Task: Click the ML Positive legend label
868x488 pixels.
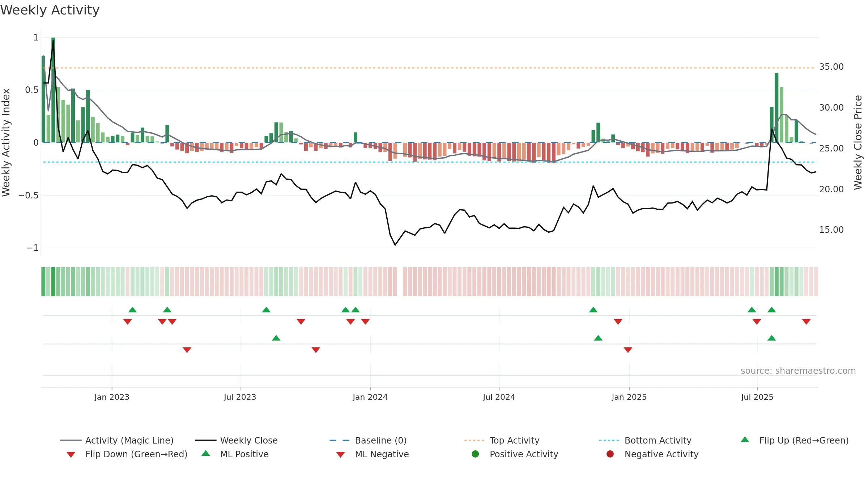Action: 244,454
